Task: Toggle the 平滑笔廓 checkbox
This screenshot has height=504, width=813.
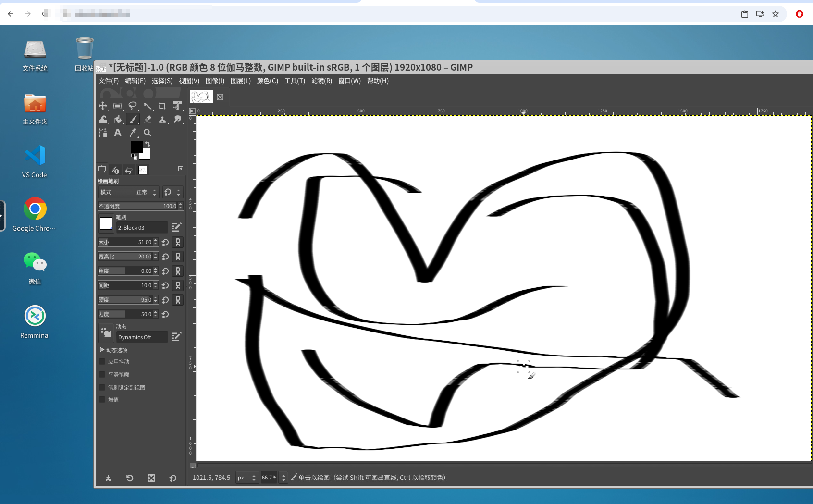Action: pos(102,375)
